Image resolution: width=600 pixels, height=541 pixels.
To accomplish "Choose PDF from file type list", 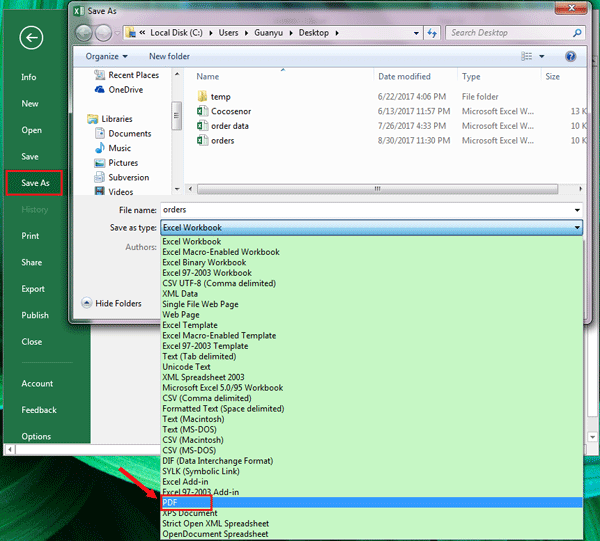I will coord(372,503).
